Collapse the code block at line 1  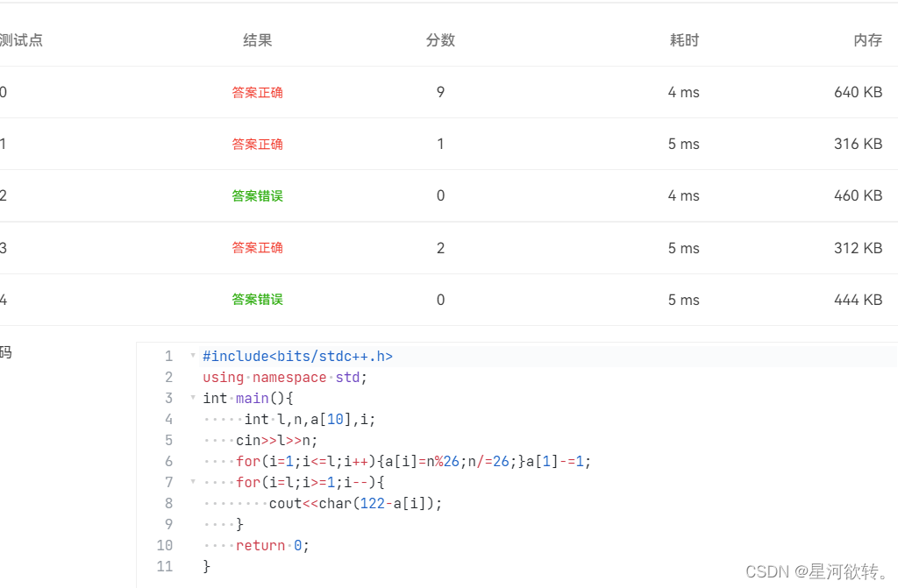coord(192,356)
